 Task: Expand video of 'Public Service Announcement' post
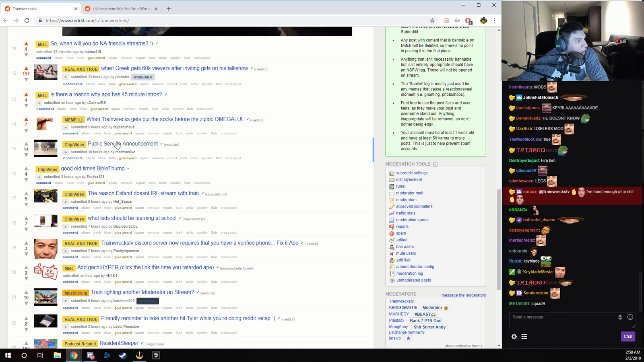(66, 152)
